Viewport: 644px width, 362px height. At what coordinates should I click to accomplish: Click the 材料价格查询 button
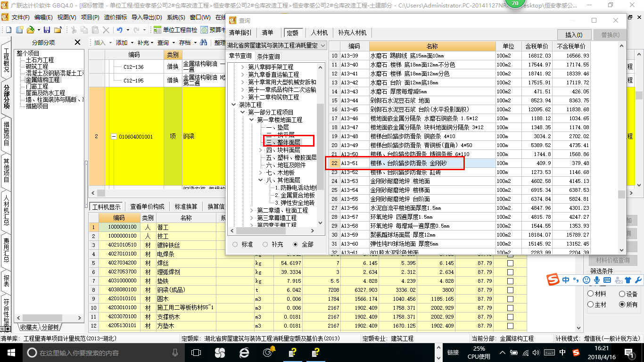[612, 260]
